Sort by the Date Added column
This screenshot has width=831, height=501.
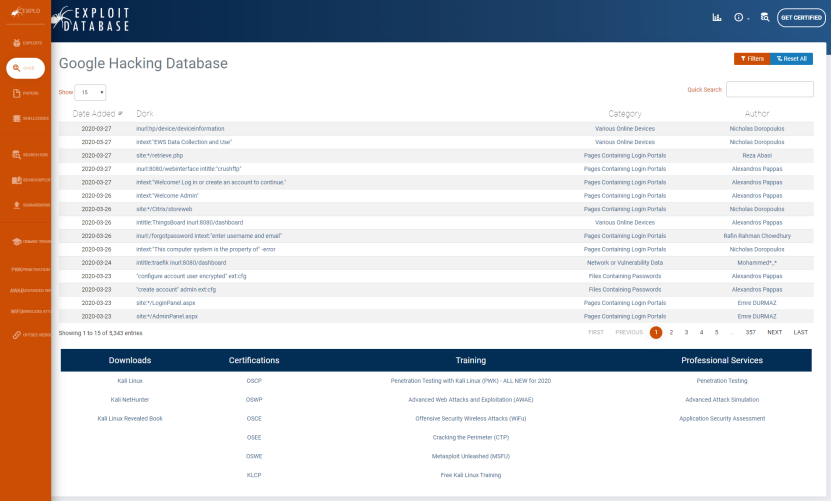(98, 113)
